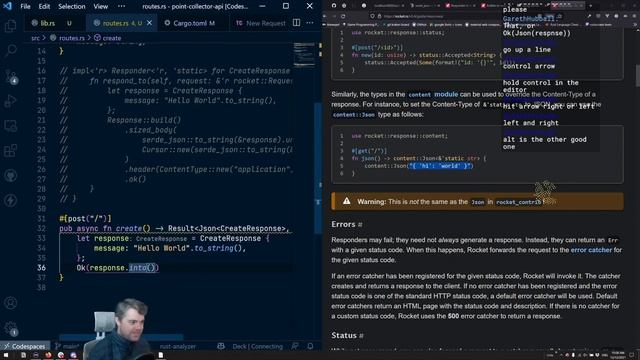Click the highlighted into() call

coord(143,268)
